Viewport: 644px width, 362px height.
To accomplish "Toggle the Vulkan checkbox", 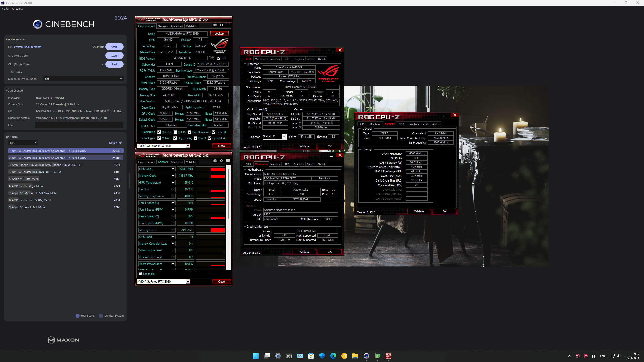I will pos(159,138).
